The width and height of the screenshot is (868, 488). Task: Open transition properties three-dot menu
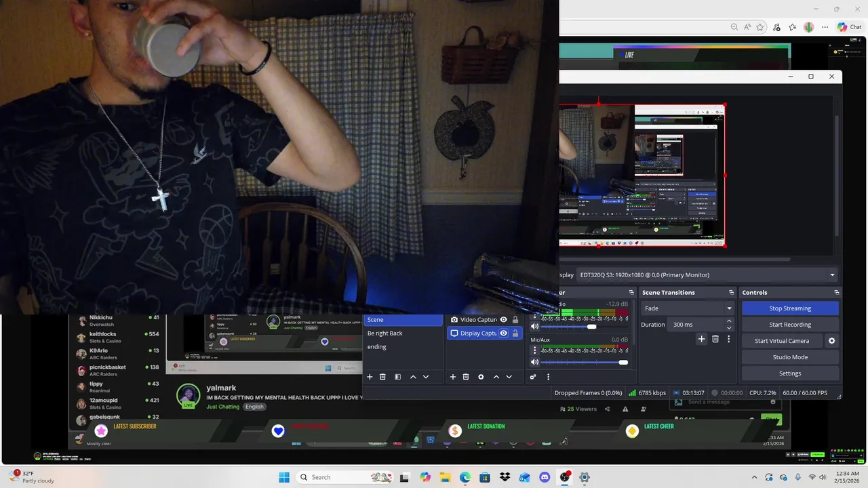(x=729, y=339)
